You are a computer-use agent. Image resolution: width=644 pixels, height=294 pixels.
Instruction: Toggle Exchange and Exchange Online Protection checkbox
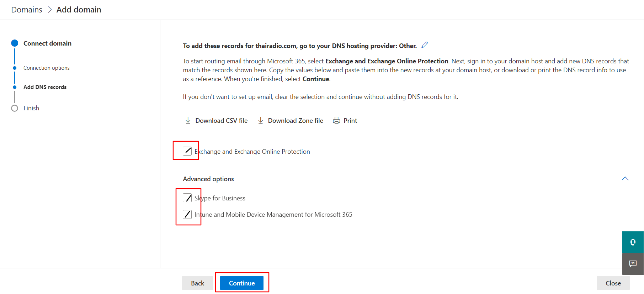tap(187, 151)
